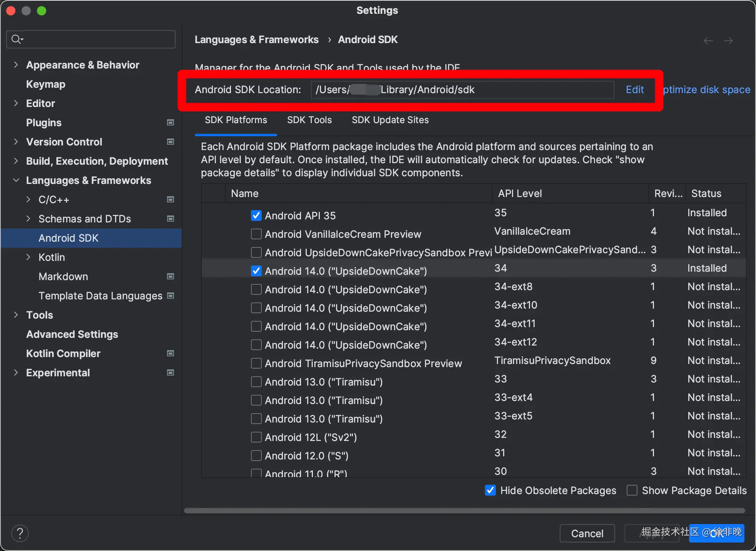Open SDK Update Sites tab
The height and width of the screenshot is (551, 756).
tap(390, 120)
